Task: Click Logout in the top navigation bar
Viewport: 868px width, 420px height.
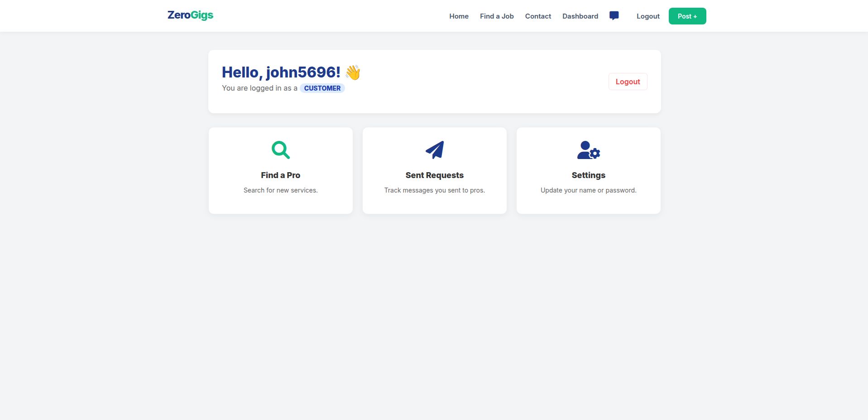Action: tap(648, 16)
